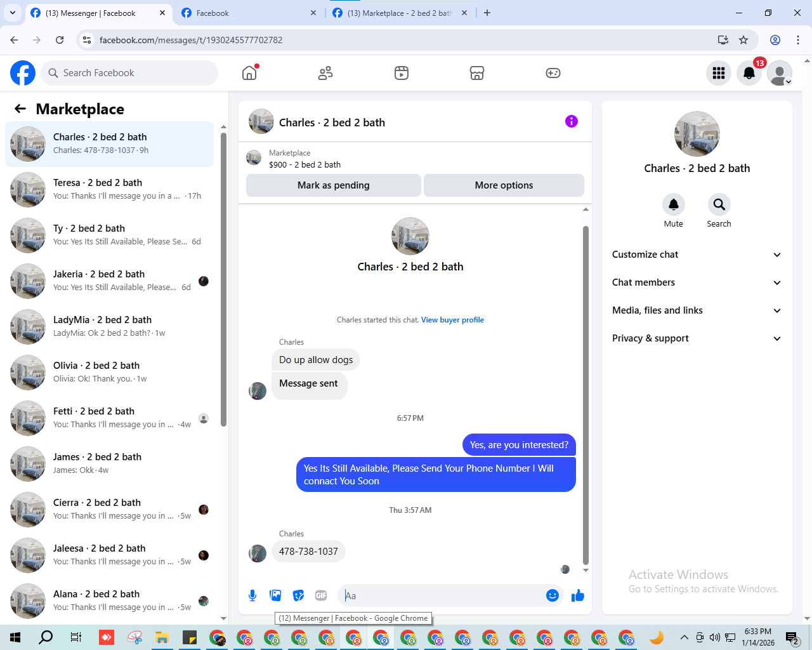
Task: Open the James · 2 bed 2 bath chat
Action: (109, 464)
